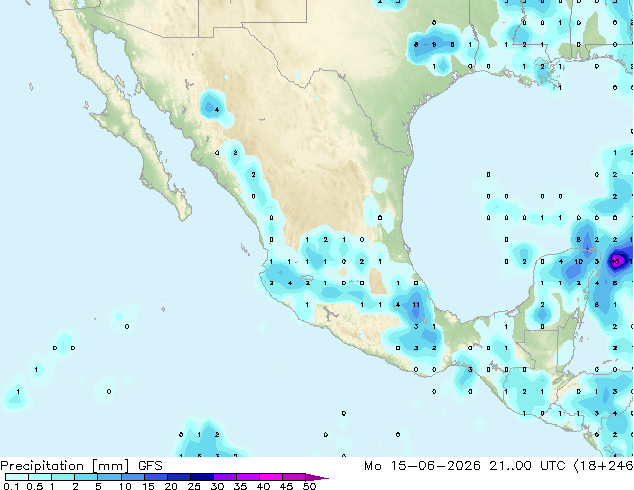Click the purple arrow tip beyond 50 on legend
Image resolution: width=634 pixels, height=490 pixels.
(317, 477)
